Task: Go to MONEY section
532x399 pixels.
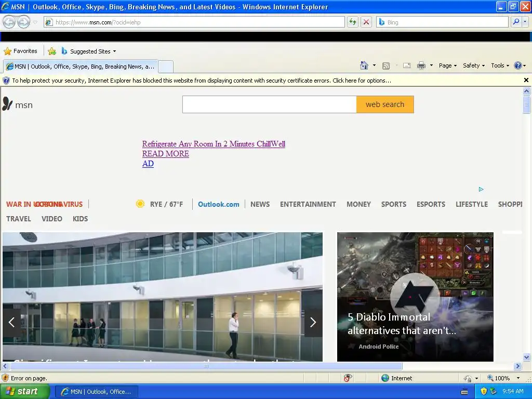Action: (x=358, y=204)
